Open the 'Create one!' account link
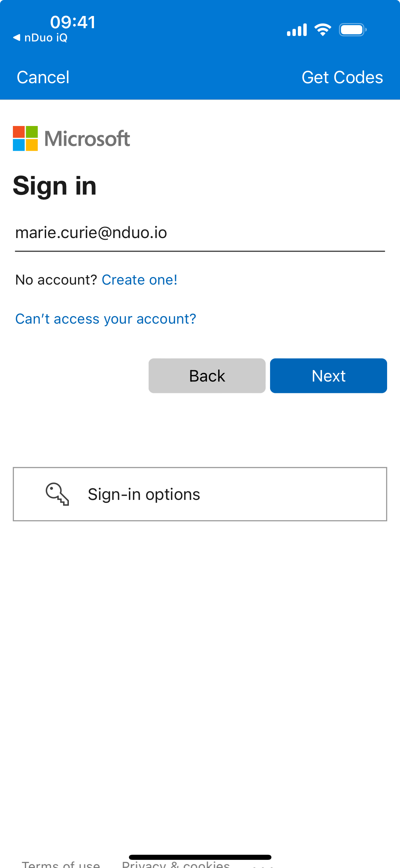400x868 pixels. tap(139, 280)
